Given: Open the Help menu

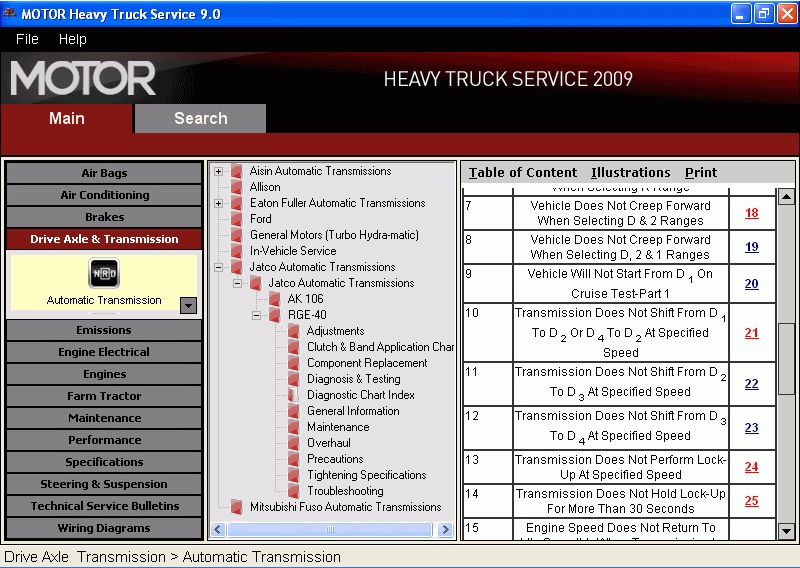Looking at the screenshot, I should coord(72,39).
